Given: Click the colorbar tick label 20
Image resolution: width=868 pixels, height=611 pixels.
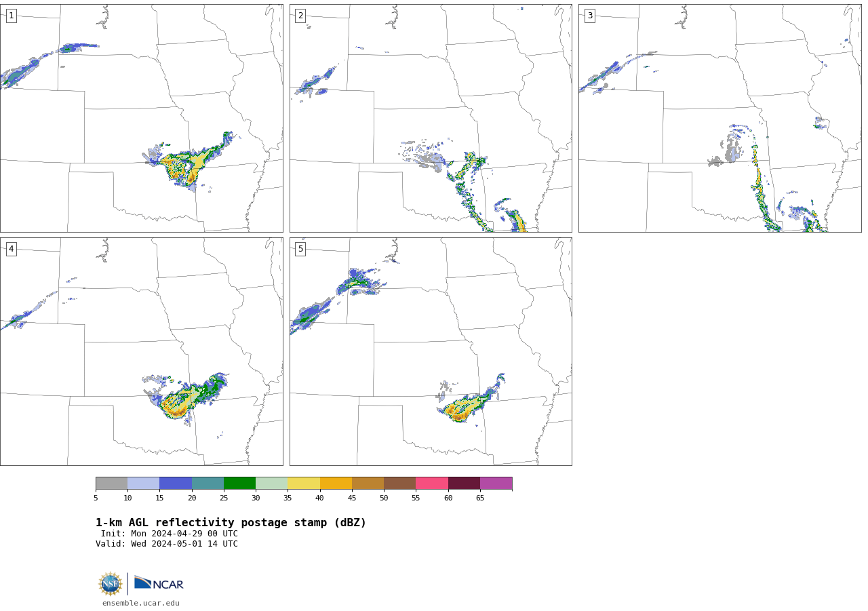Looking at the screenshot, I should coord(192,498).
